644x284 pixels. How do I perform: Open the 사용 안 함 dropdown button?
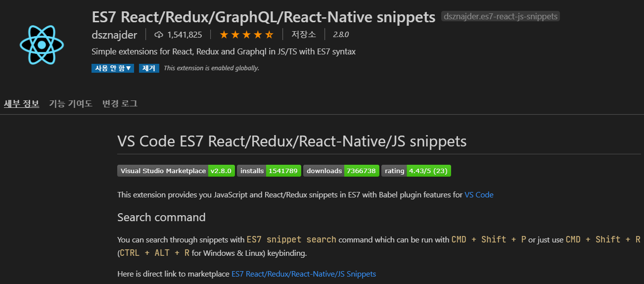(113, 68)
